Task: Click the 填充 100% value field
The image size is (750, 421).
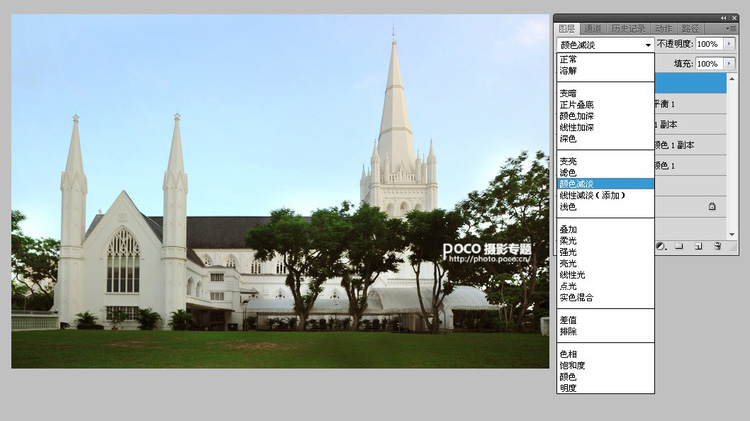Action: [x=710, y=64]
